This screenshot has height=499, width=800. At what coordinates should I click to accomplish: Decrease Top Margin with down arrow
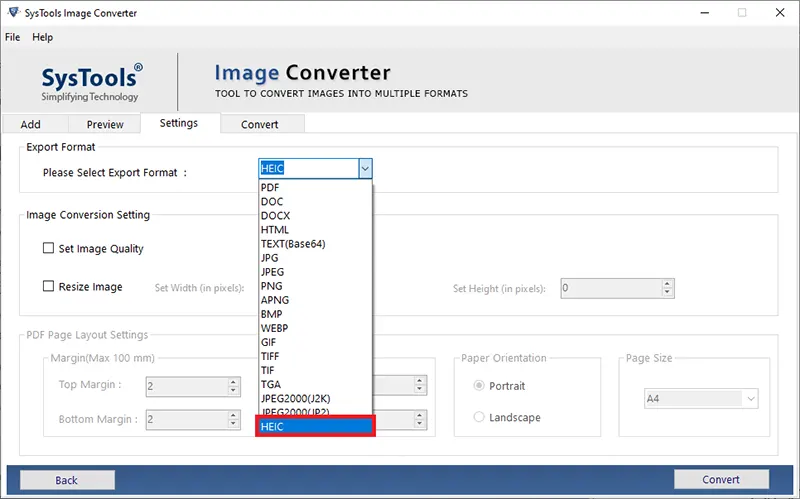click(x=233, y=391)
